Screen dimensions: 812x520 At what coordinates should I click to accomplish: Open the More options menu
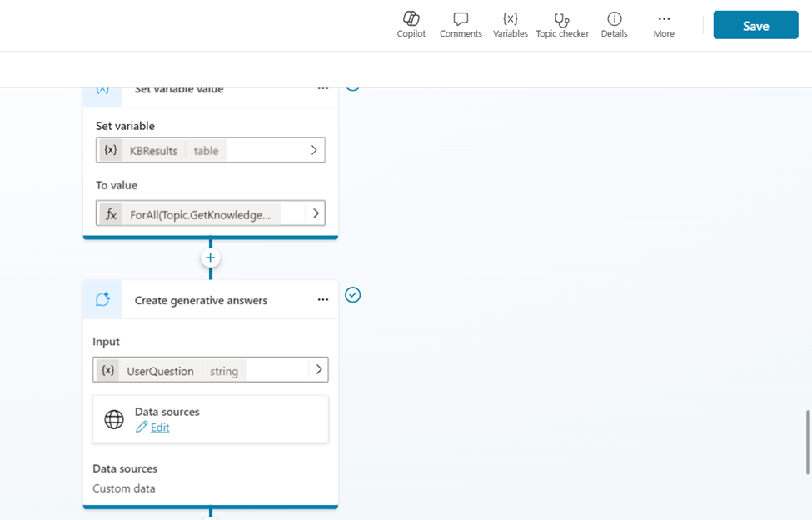664,25
